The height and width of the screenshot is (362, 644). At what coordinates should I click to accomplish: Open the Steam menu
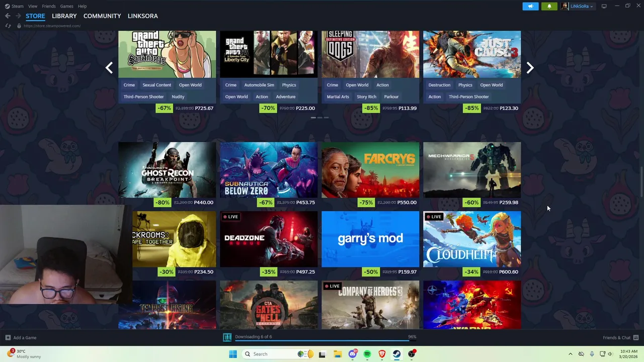coord(18,6)
